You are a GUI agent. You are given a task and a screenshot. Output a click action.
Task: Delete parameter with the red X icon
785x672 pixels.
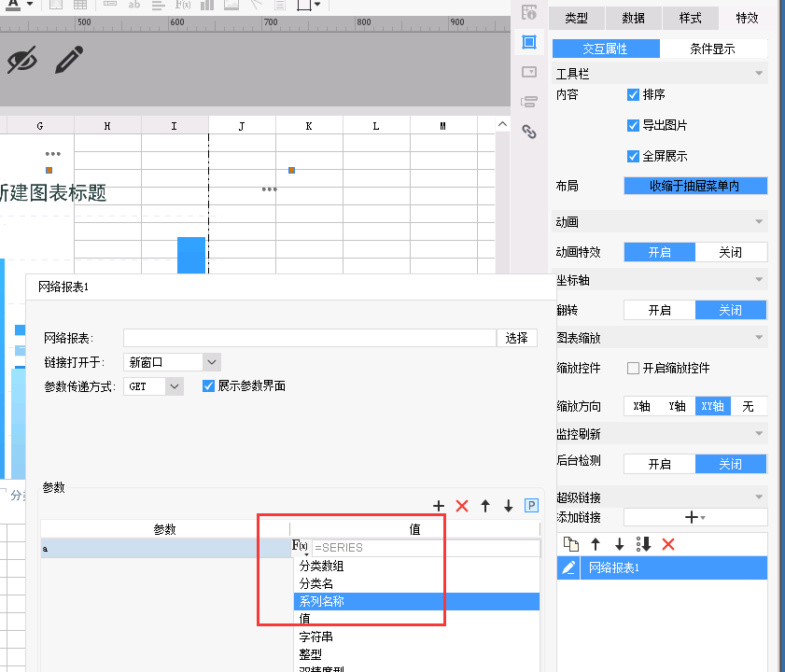462,506
